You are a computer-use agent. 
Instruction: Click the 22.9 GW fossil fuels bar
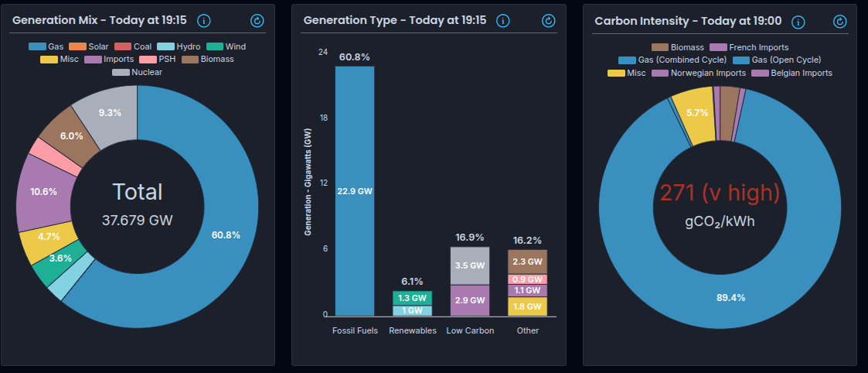pos(355,191)
